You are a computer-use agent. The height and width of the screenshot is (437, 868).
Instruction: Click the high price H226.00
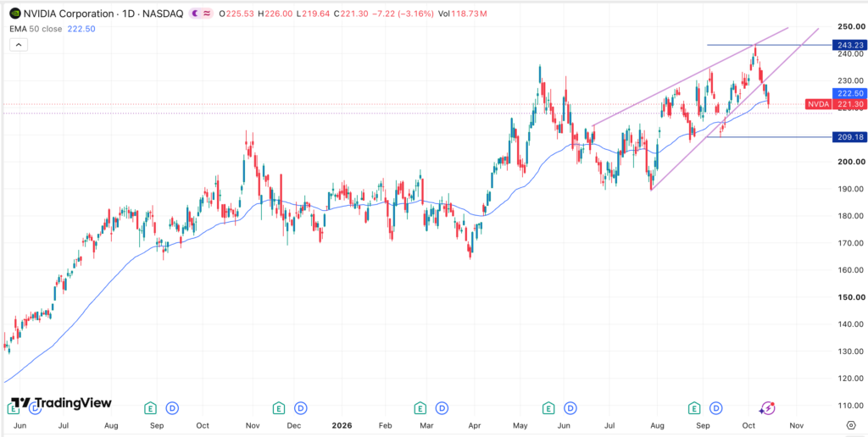275,14
